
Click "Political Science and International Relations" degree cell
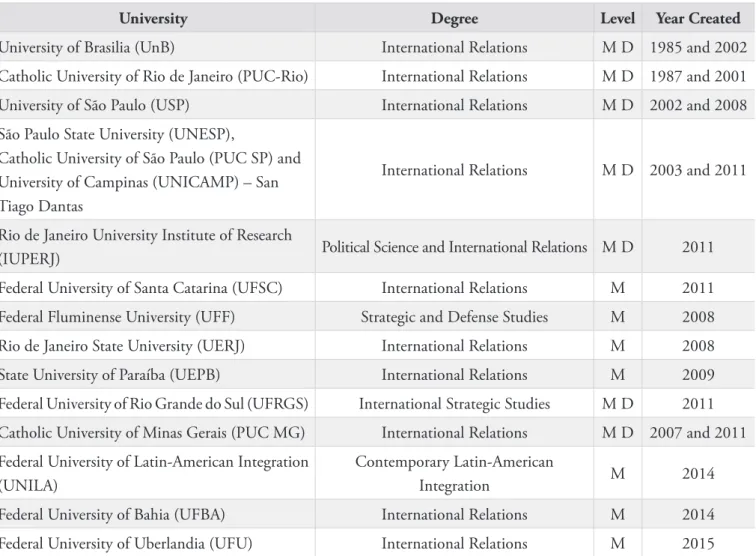click(455, 247)
